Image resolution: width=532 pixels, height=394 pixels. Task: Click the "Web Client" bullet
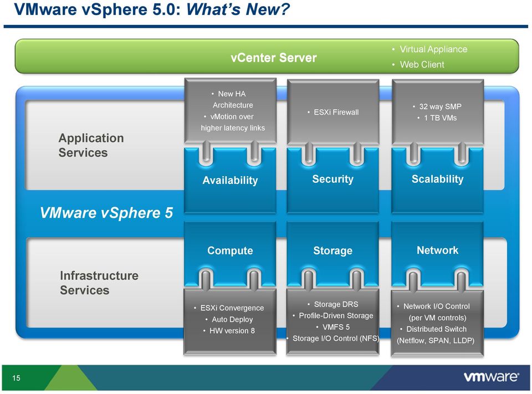click(x=422, y=64)
